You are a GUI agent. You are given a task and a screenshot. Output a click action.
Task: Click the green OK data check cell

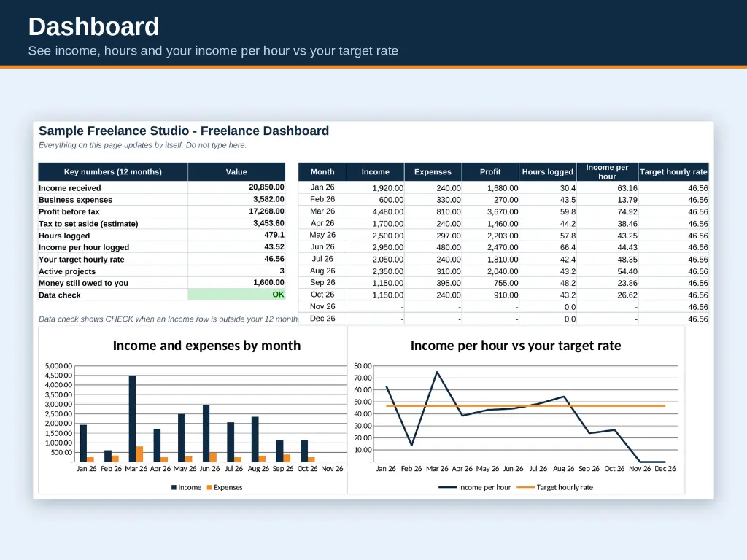[x=236, y=295]
